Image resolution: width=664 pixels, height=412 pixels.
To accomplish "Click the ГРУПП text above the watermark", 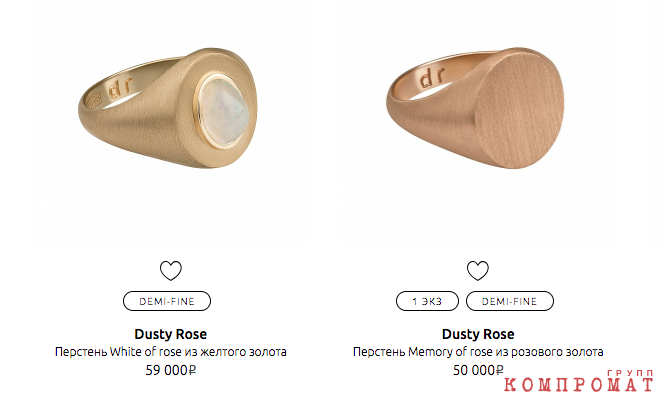I will click(631, 373).
